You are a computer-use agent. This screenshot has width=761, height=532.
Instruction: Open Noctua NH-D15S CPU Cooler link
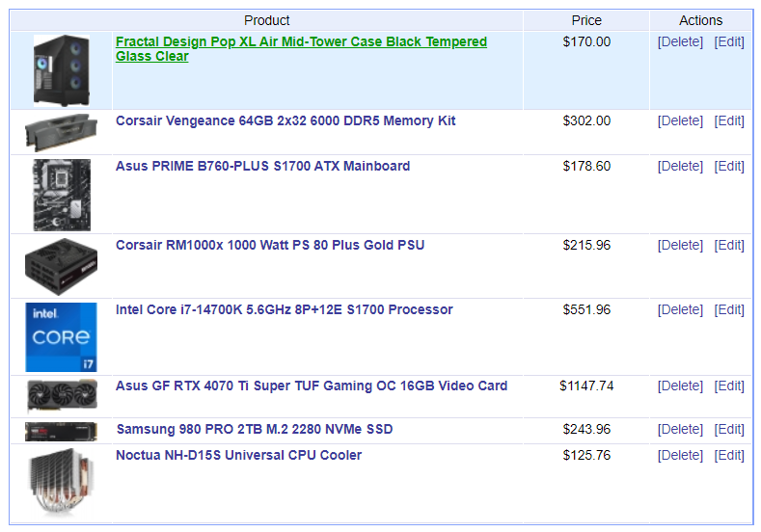238,455
